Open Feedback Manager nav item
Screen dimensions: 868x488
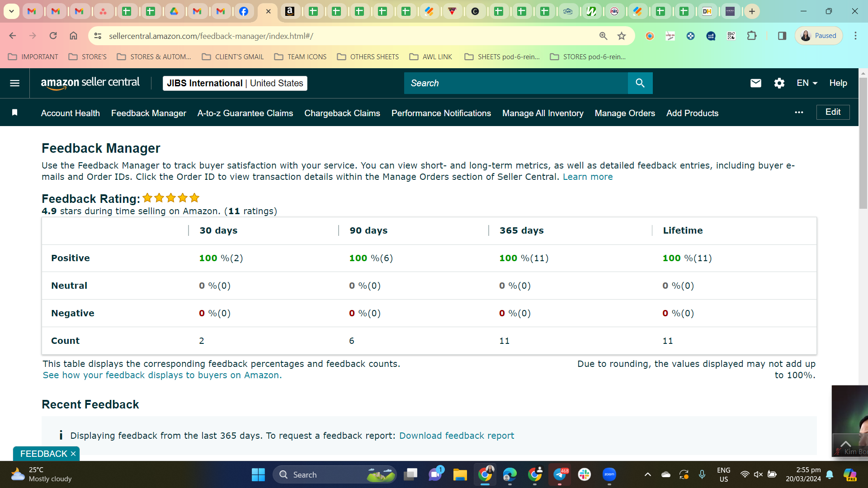coord(149,113)
